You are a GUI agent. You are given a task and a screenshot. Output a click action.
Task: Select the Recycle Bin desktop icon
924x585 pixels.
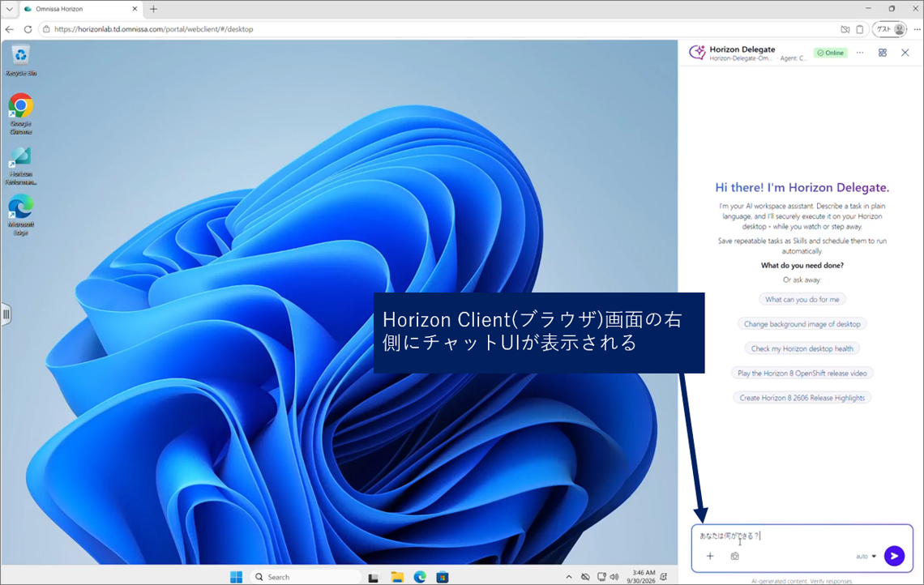[x=20, y=61]
